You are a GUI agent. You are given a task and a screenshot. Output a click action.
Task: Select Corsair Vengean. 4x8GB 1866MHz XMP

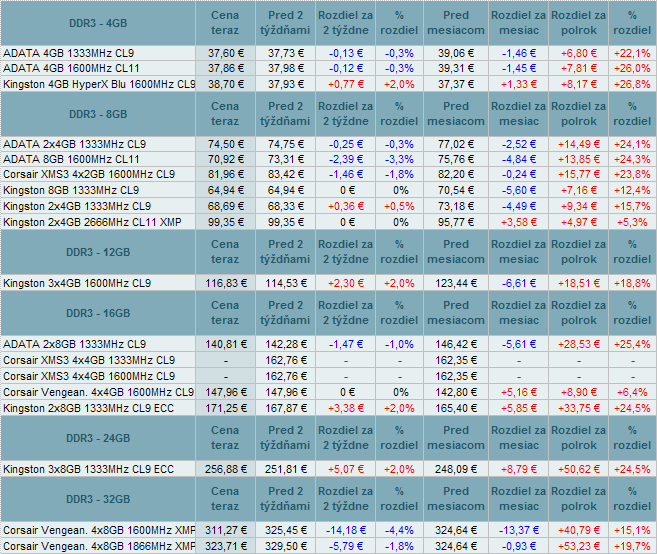point(99,546)
